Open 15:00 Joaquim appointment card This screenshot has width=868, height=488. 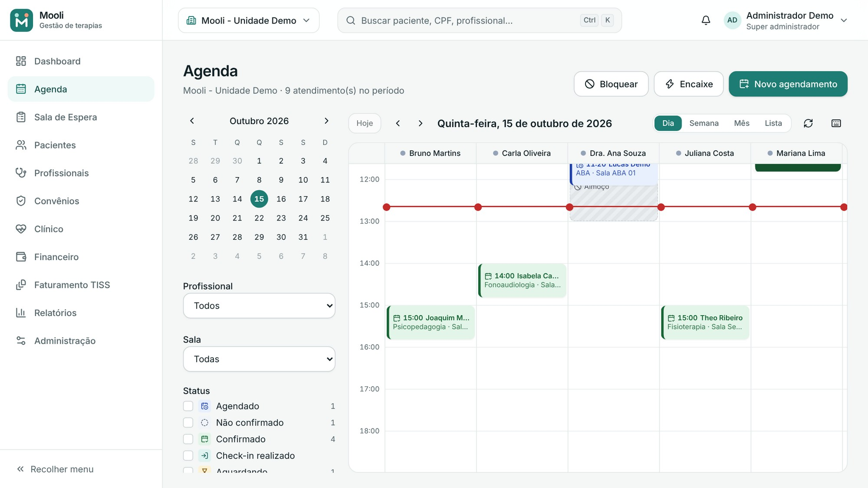coord(431,322)
